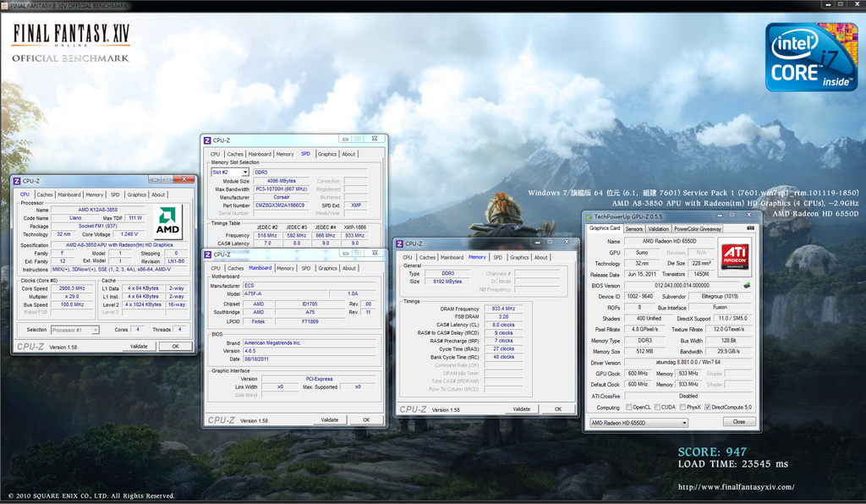Image resolution: width=866 pixels, height=504 pixels.
Task: Click the '933.4 MHz' DRAM Frequency value
Action: (x=503, y=309)
